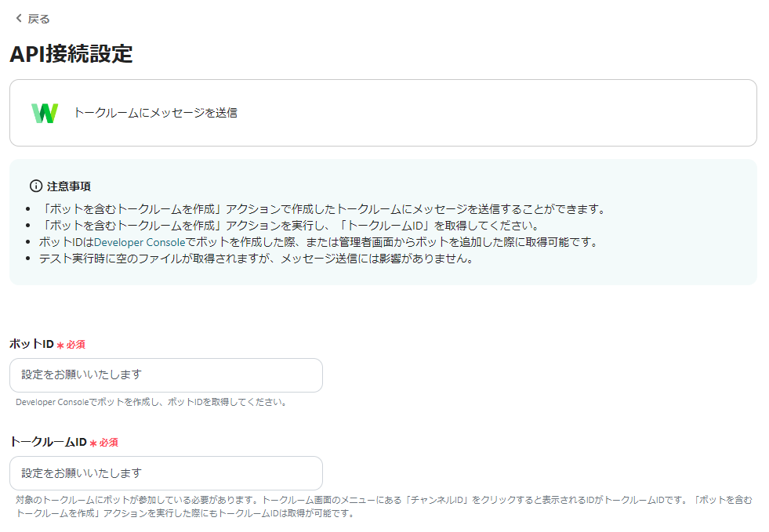Click the トークルームID field label
This screenshot has height=532, width=769.
click(47, 442)
